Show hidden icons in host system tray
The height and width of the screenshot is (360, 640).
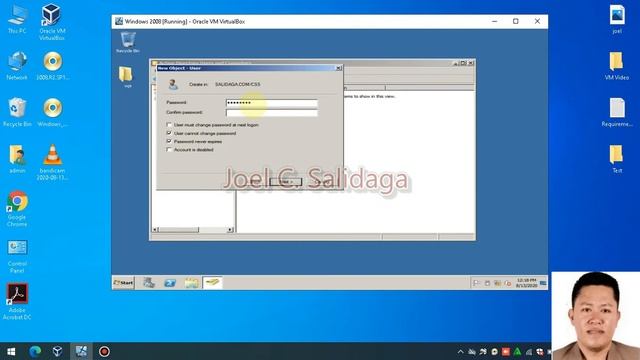tap(460, 351)
